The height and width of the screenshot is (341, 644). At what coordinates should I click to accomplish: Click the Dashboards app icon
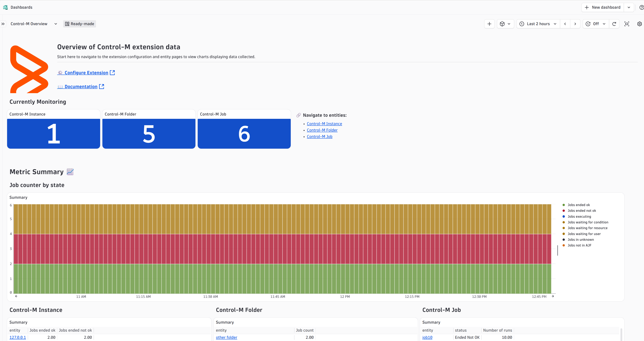coord(5,7)
